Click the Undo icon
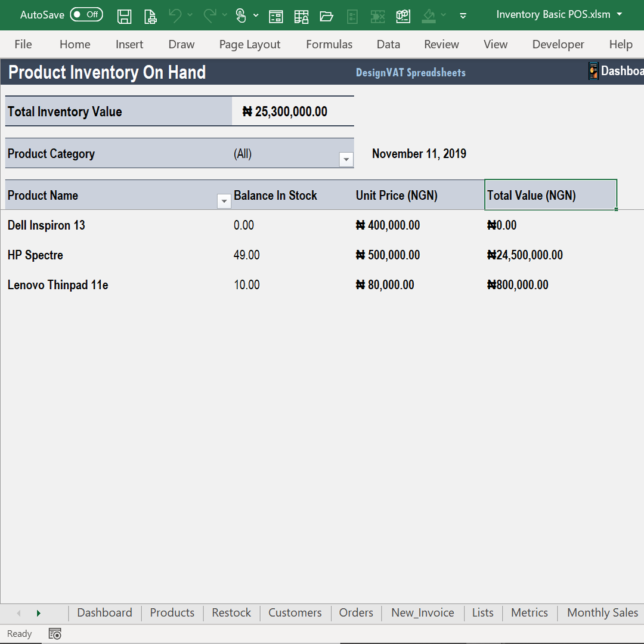Screen dimensions: 644x644 176,16
